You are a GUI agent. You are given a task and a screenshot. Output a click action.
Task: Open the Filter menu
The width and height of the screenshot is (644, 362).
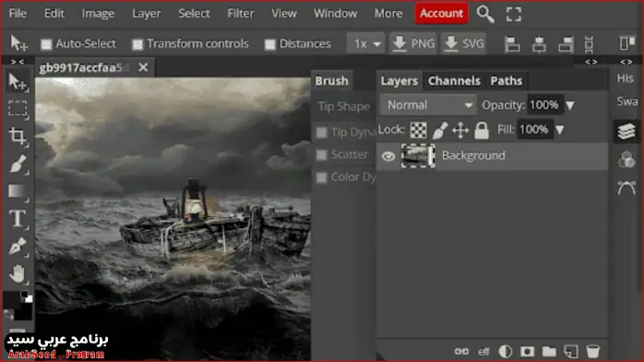(241, 14)
